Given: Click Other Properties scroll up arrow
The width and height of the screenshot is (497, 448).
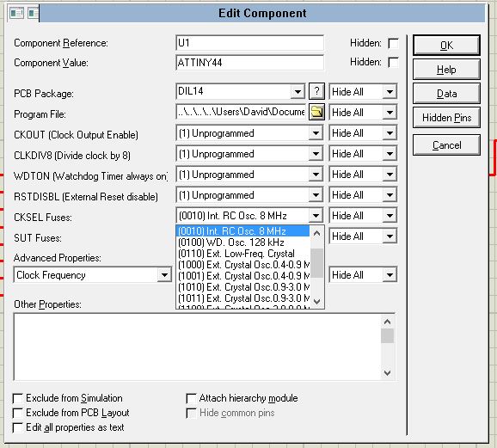Looking at the screenshot, I should click(387, 322).
